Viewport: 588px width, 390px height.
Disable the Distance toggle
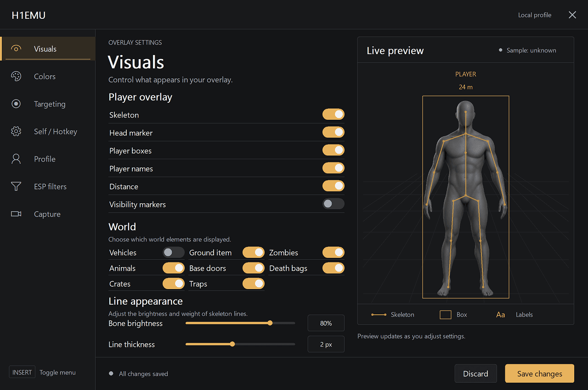334,186
